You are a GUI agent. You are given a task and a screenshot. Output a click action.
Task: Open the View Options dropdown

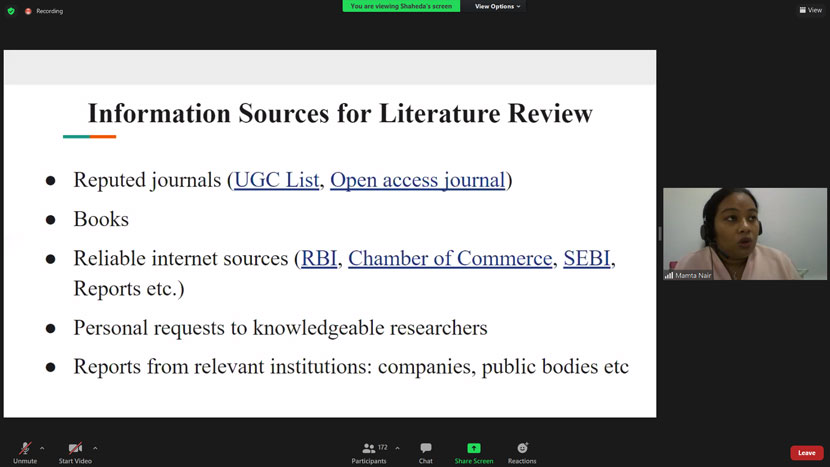(x=497, y=6)
